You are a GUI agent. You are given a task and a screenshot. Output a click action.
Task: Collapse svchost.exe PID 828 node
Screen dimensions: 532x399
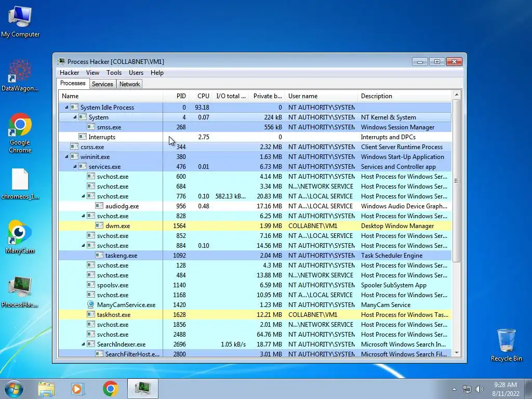(x=83, y=216)
